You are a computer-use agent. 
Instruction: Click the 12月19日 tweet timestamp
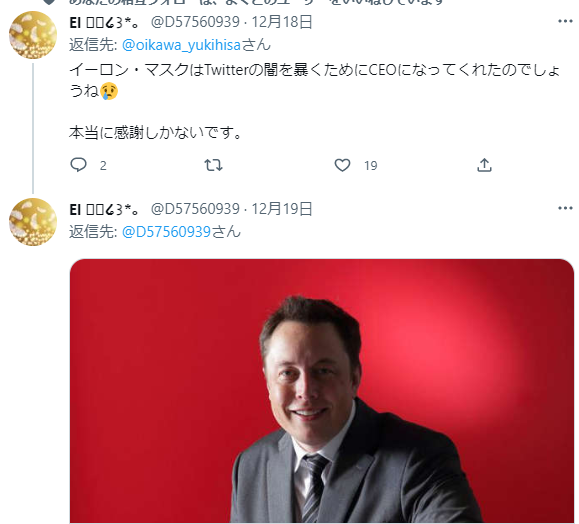(282, 209)
